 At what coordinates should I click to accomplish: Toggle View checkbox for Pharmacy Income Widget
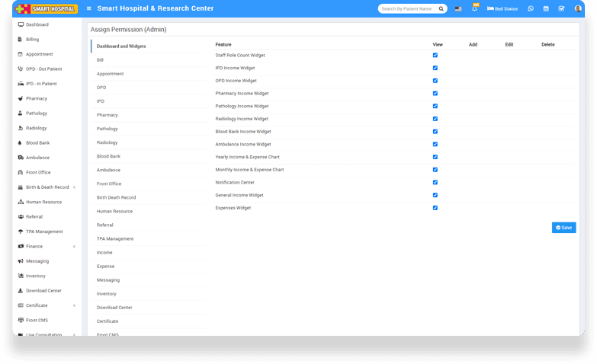pyautogui.click(x=435, y=93)
